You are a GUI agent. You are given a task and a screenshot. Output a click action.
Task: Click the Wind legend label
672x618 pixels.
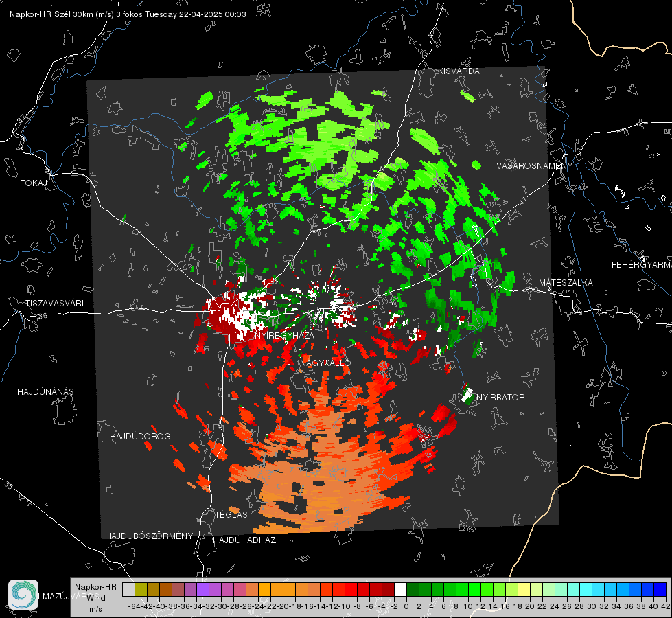tap(96, 598)
